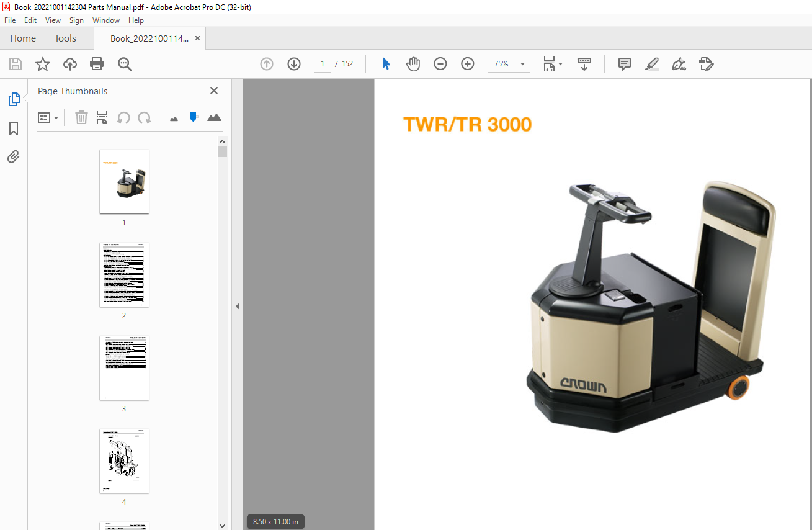812x530 pixels.
Task: Zoom in with plus button
Action: tap(468, 64)
